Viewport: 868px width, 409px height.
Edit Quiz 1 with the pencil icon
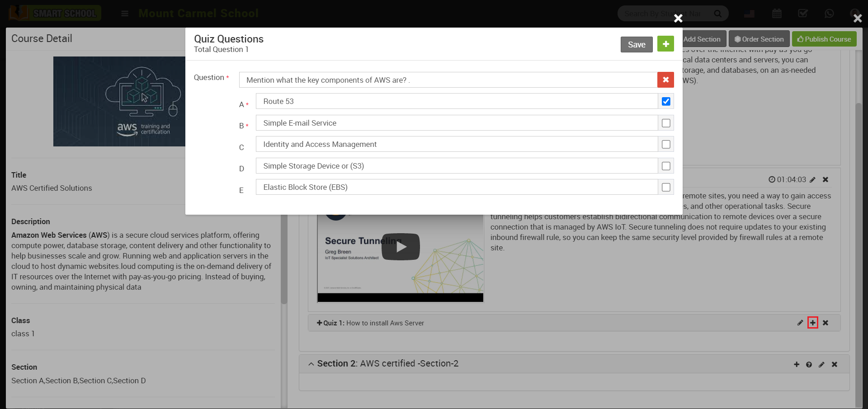(801, 323)
